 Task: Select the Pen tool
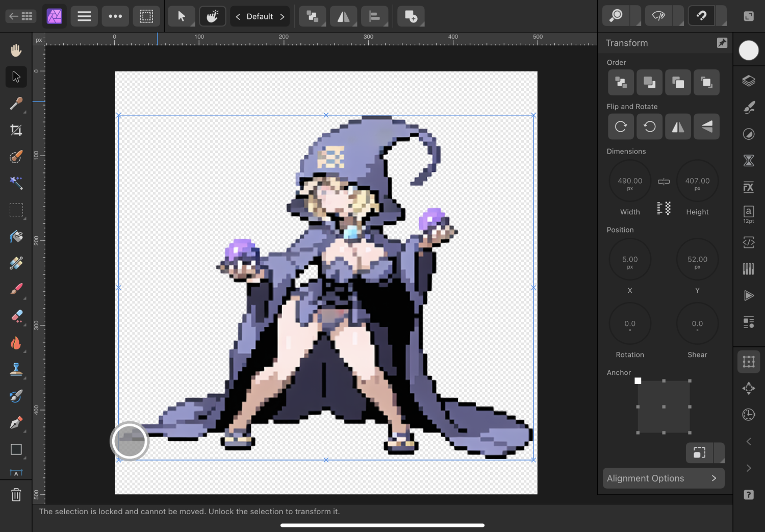click(16, 423)
